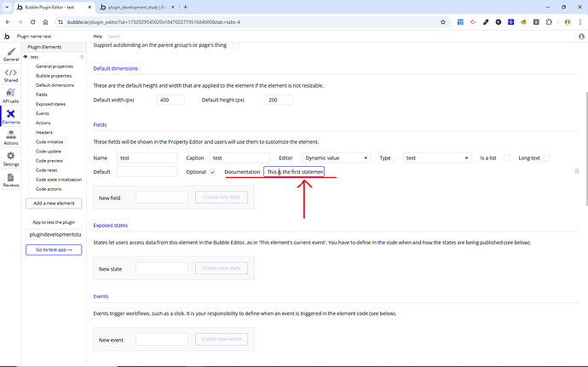Jump to Code update in tree

coord(49,151)
